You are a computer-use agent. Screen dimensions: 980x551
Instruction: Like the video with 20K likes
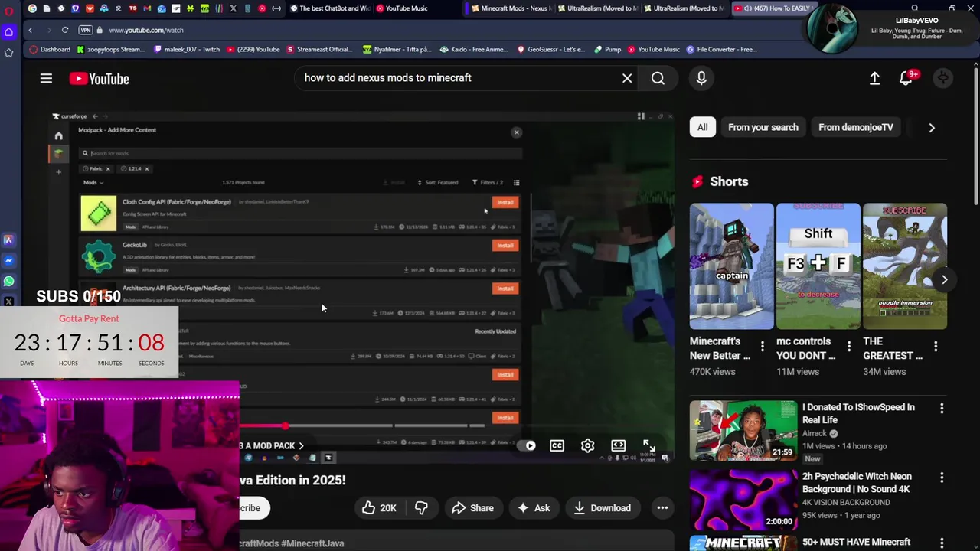coord(380,508)
